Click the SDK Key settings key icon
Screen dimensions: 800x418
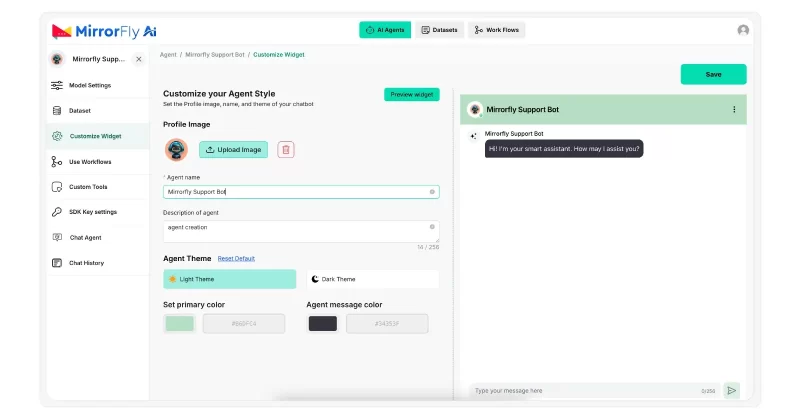click(x=57, y=212)
